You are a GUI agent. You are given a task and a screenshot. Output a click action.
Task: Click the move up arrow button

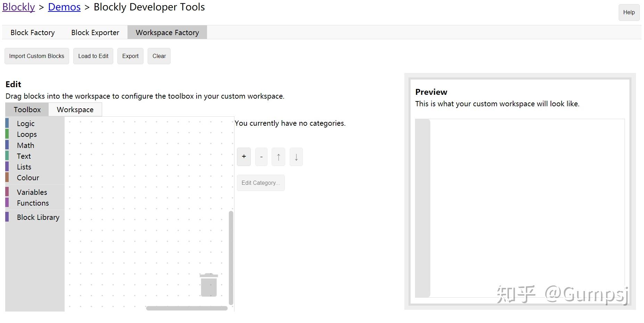tap(278, 157)
